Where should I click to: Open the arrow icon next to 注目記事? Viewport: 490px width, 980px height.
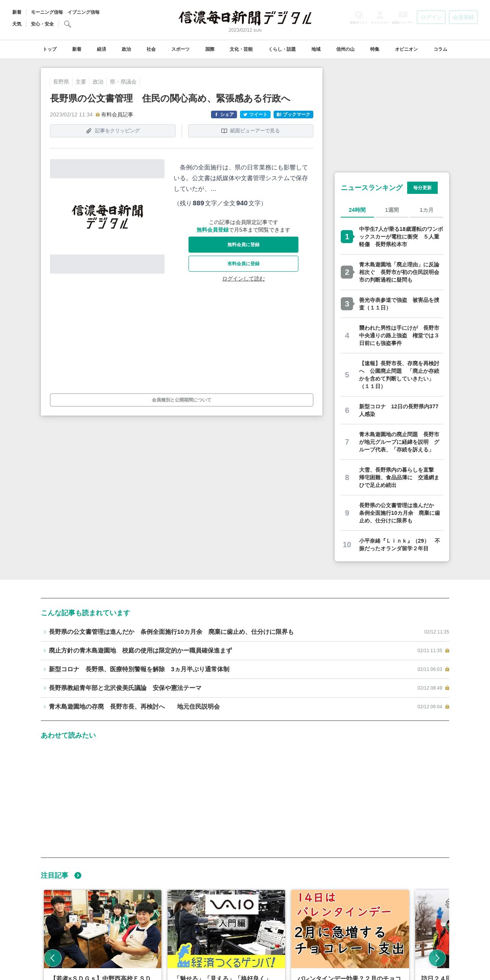coord(78,875)
